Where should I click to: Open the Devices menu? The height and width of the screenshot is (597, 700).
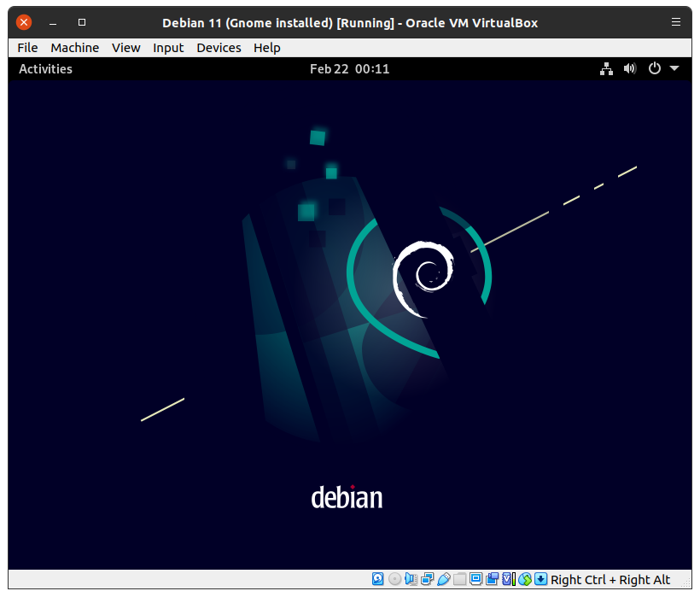point(219,48)
